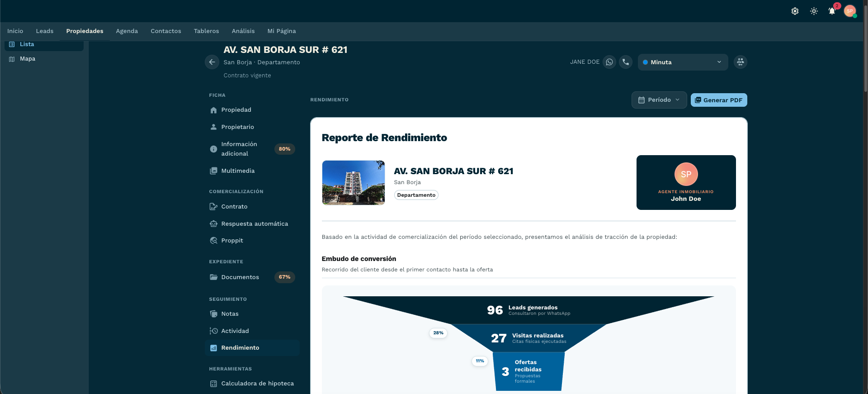Open the Leads menu item

tap(45, 31)
